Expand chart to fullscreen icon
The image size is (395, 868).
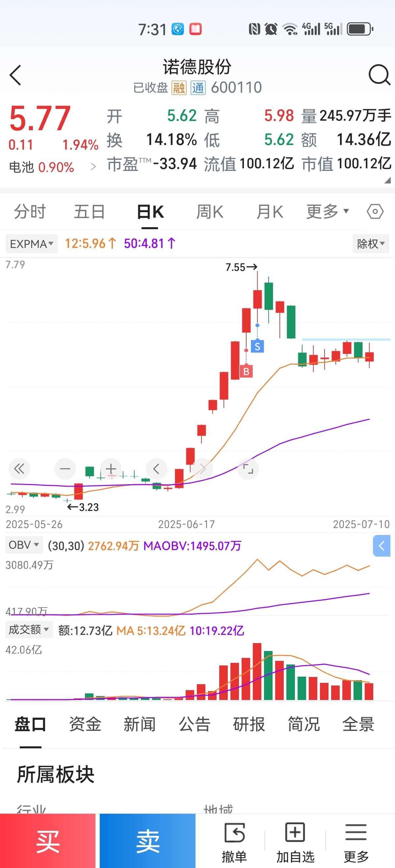tap(248, 469)
